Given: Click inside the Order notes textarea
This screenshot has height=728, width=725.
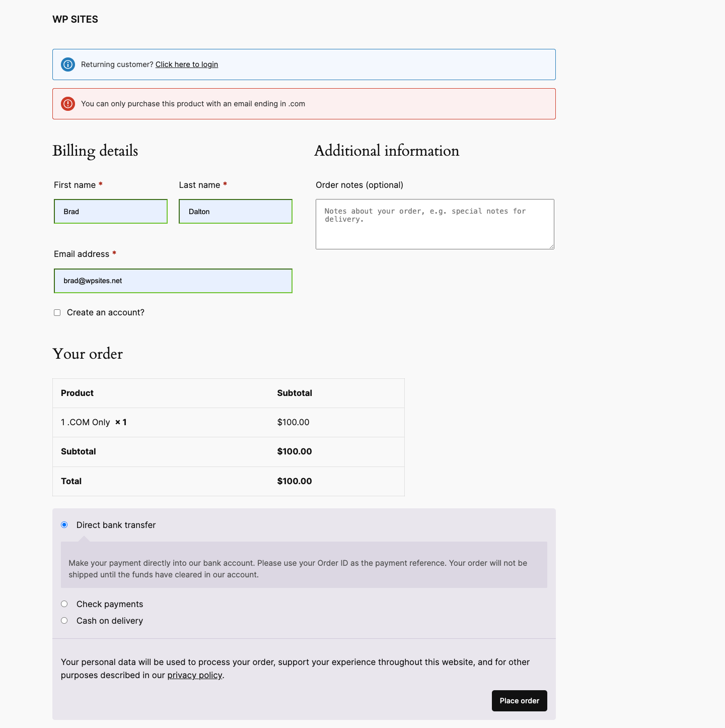Looking at the screenshot, I should tap(434, 224).
